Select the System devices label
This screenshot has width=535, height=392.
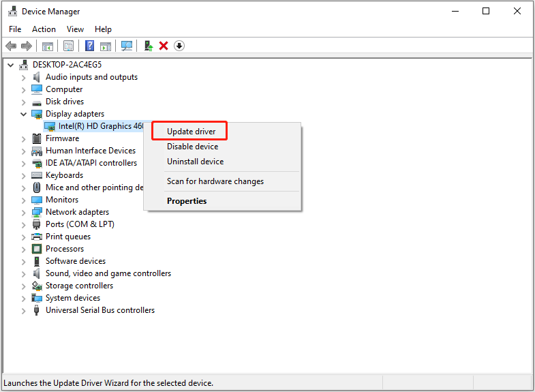(x=73, y=298)
